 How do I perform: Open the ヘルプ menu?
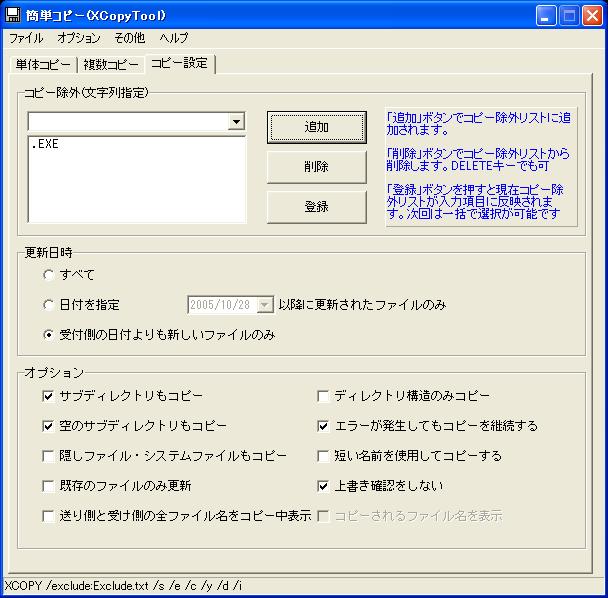[173, 38]
